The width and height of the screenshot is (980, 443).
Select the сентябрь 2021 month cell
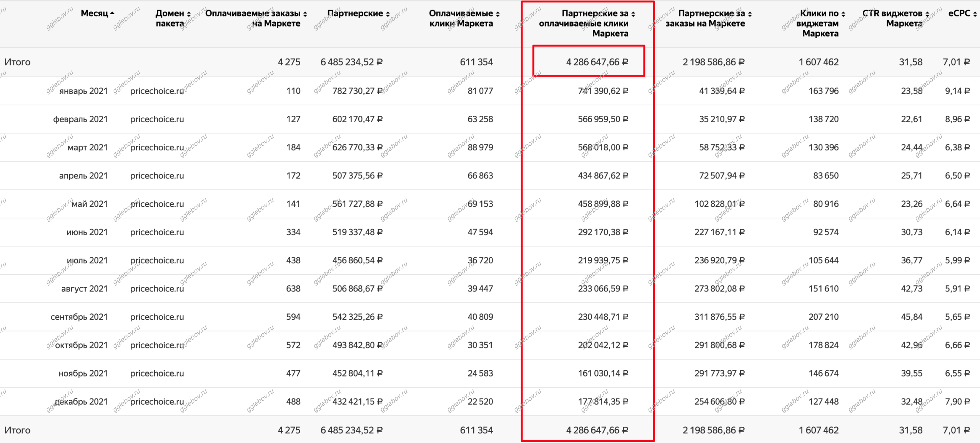[x=79, y=317]
